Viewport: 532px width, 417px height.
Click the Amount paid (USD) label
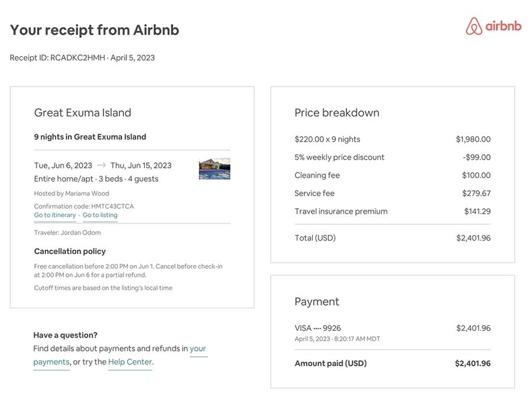tap(330, 364)
